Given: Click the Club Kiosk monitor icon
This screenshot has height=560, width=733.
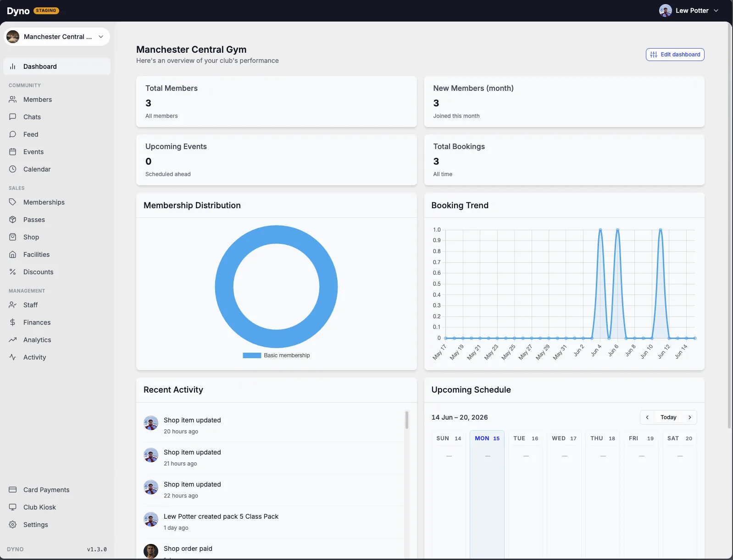Looking at the screenshot, I should coord(13,507).
